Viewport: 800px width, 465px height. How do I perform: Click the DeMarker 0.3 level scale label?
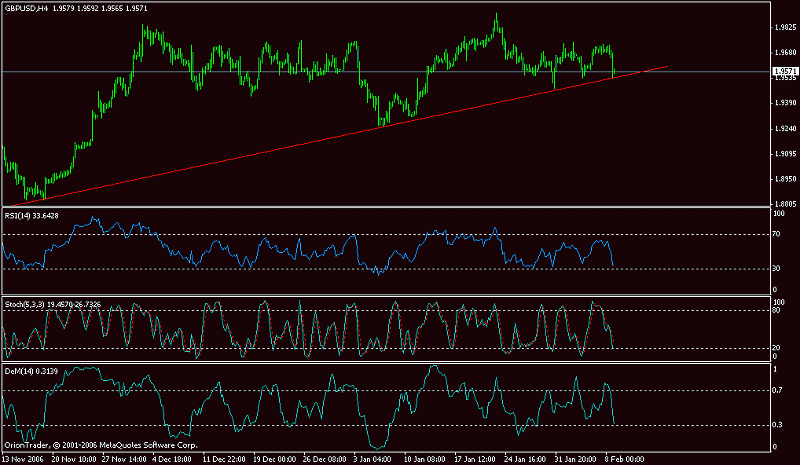[778, 425]
